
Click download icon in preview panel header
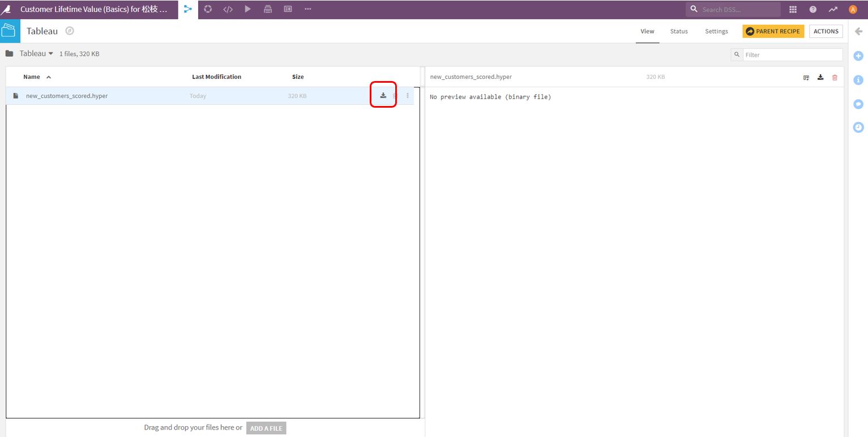tap(820, 77)
